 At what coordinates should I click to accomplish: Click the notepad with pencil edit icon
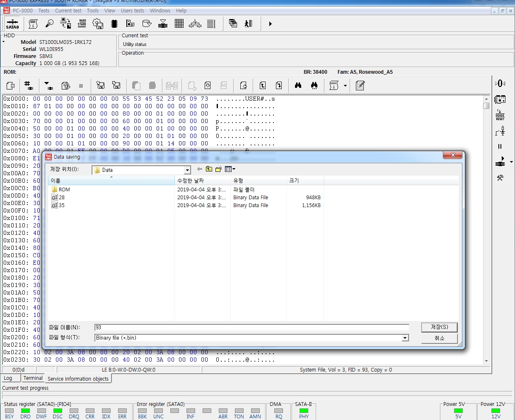tap(360, 86)
